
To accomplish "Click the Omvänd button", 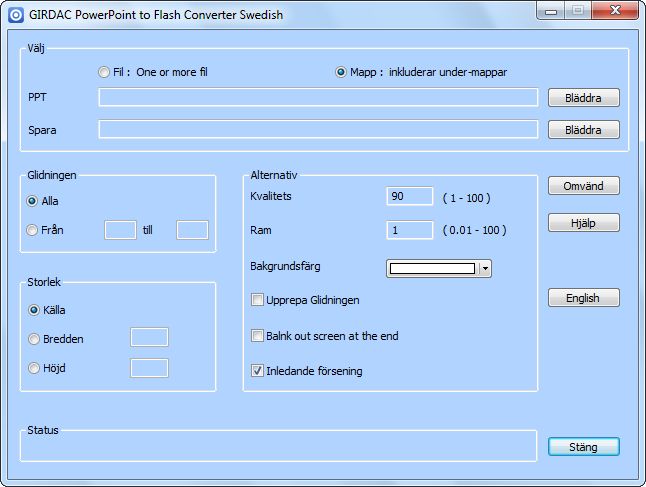I will pos(583,186).
